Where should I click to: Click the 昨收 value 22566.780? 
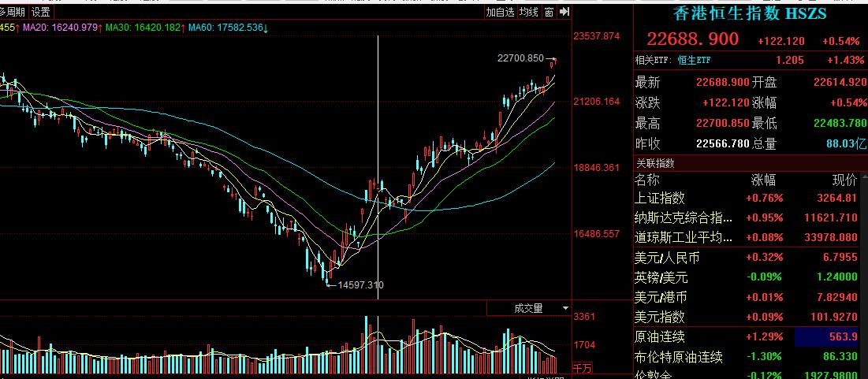(723, 144)
